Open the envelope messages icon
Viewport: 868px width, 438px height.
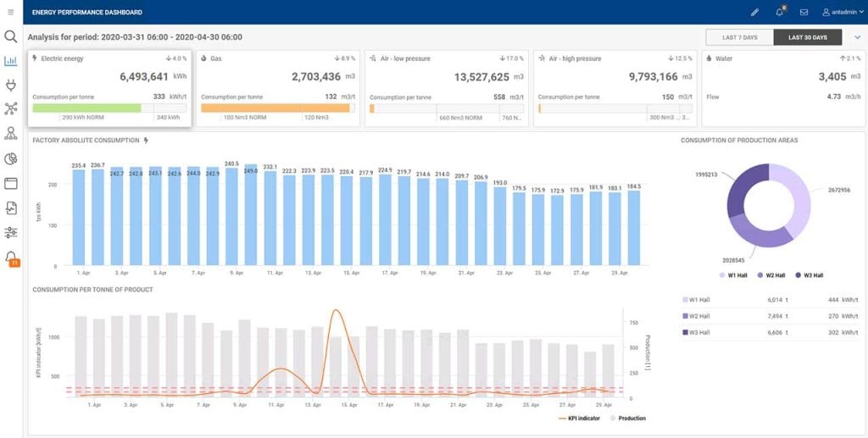[804, 12]
